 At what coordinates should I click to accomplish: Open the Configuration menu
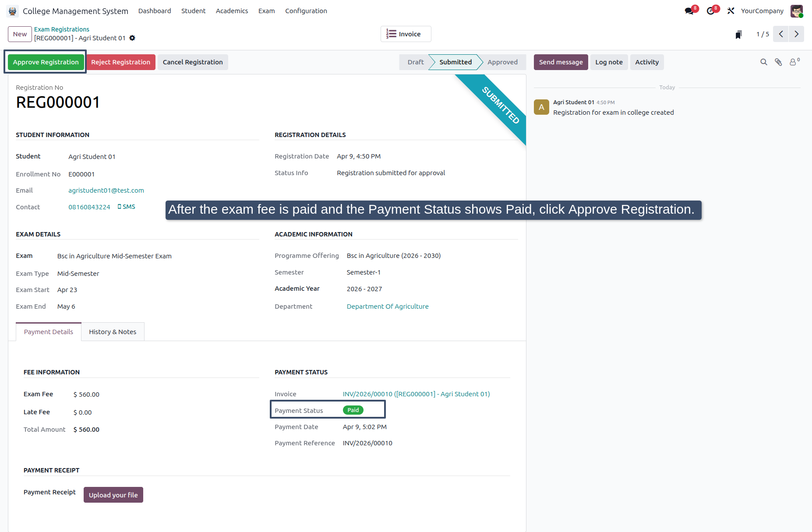[306, 11]
